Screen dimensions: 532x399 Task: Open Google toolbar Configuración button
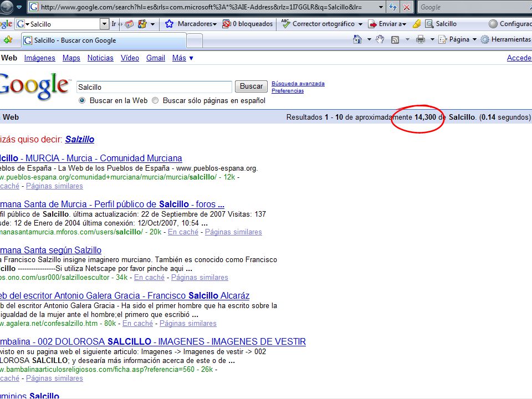click(510, 24)
